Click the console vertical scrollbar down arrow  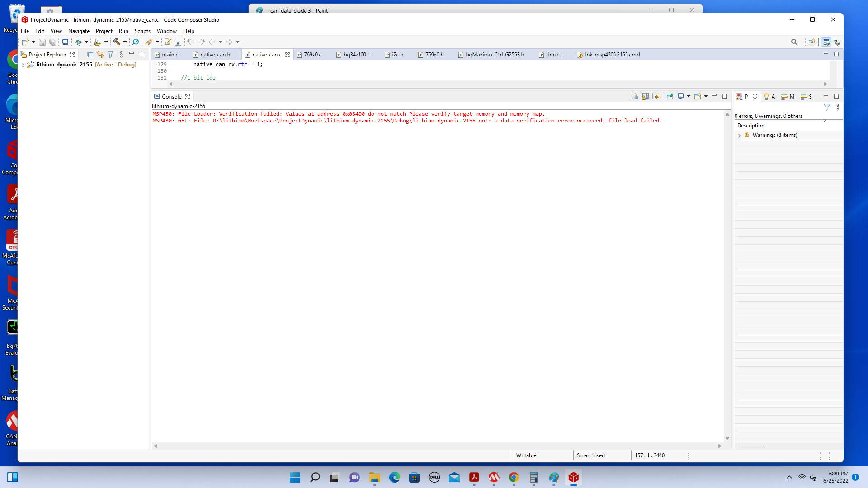727,438
